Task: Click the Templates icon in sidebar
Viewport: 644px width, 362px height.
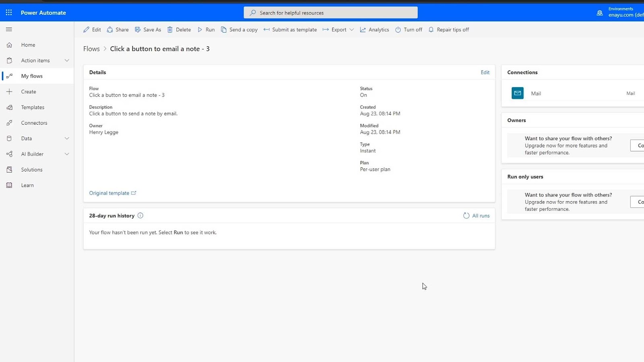Action: 9,107
